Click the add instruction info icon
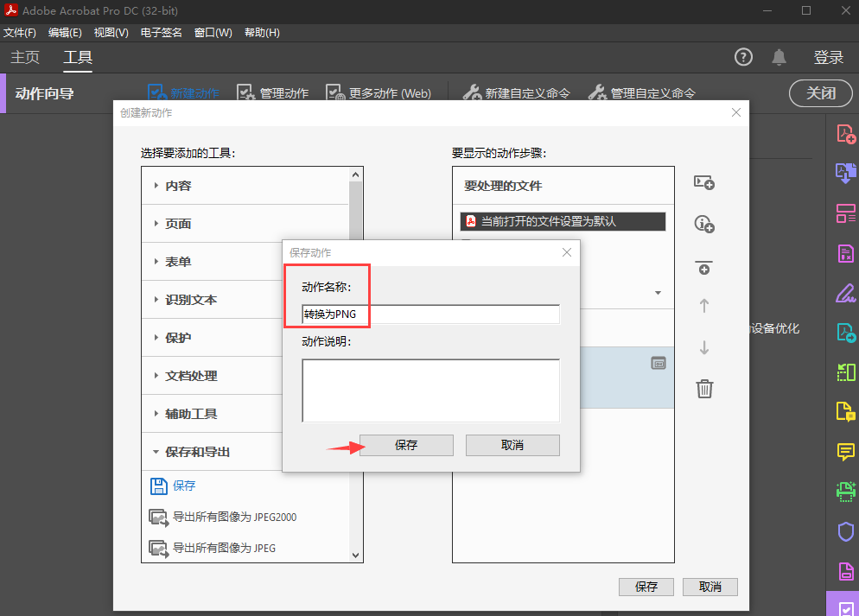The image size is (859, 616). (x=704, y=225)
